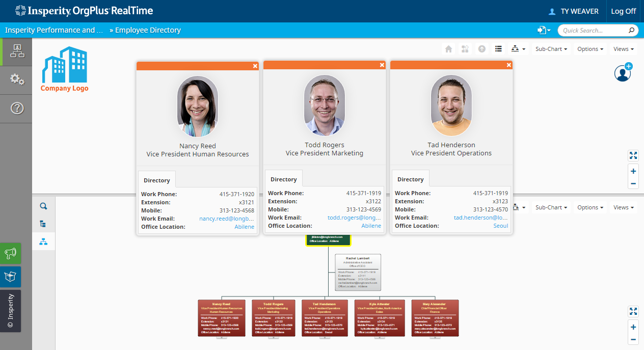Click the go-to-top arrow icon
Image resolution: width=644 pixels, height=350 pixels.
point(481,48)
